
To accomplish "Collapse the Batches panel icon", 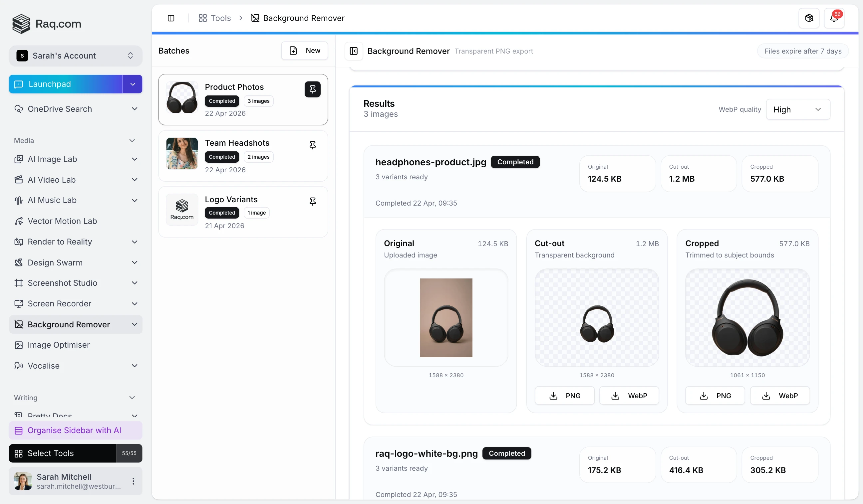I will tap(353, 51).
